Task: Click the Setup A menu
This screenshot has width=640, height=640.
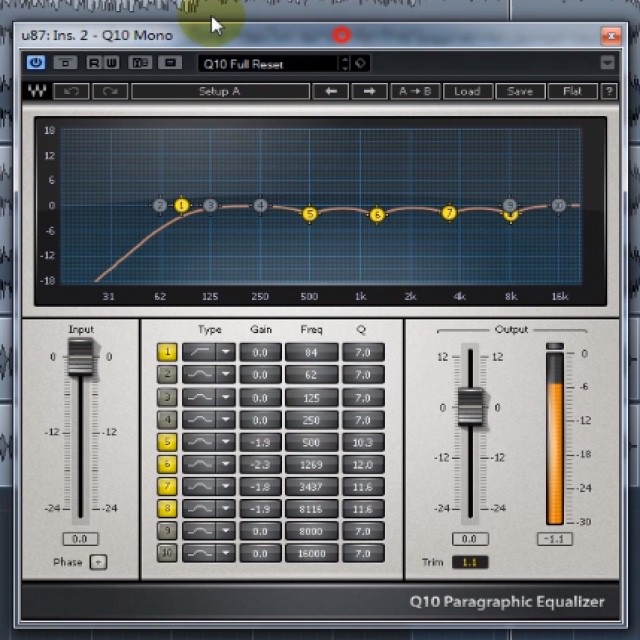Action: coord(219,91)
